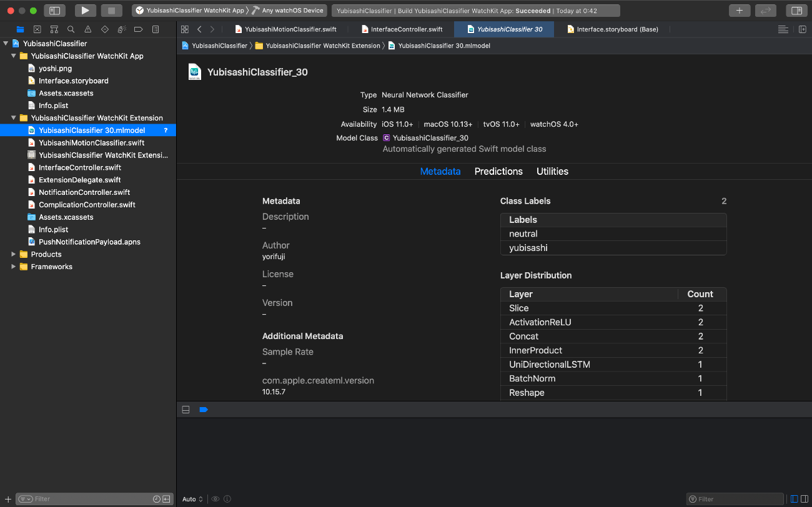Open related items grid menu
The image size is (812, 507).
185,29
